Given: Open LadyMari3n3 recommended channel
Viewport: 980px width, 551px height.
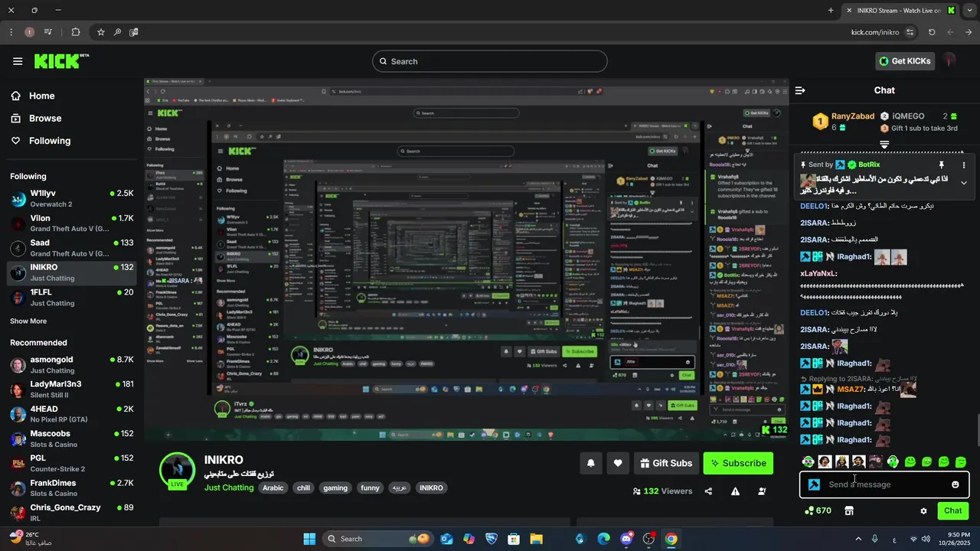Looking at the screenshot, I should click(71, 390).
